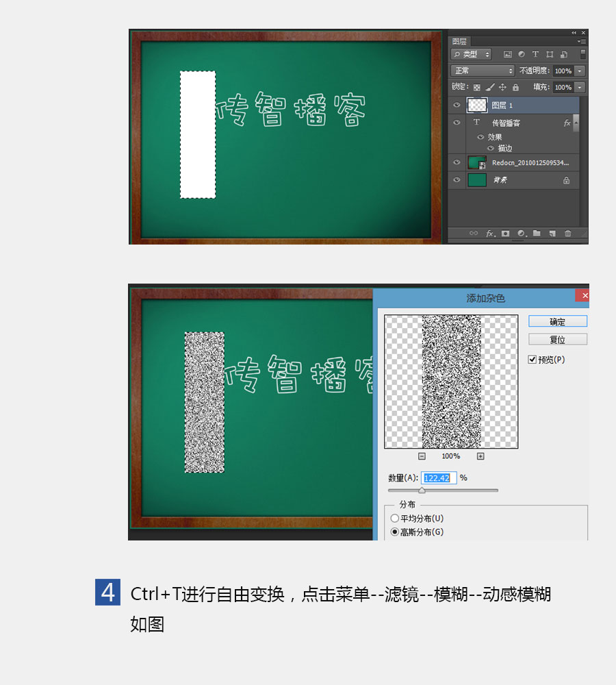Zoom out preview with minus icon

click(x=422, y=456)
